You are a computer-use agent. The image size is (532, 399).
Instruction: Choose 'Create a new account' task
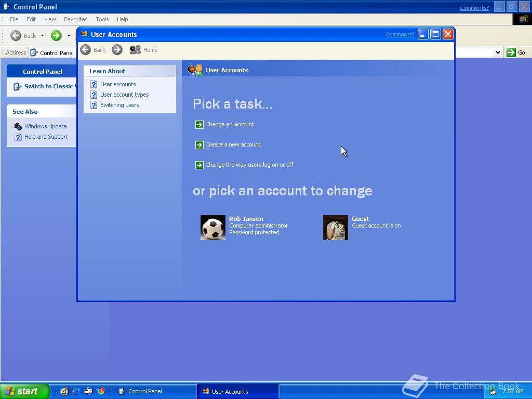(233, 144)
